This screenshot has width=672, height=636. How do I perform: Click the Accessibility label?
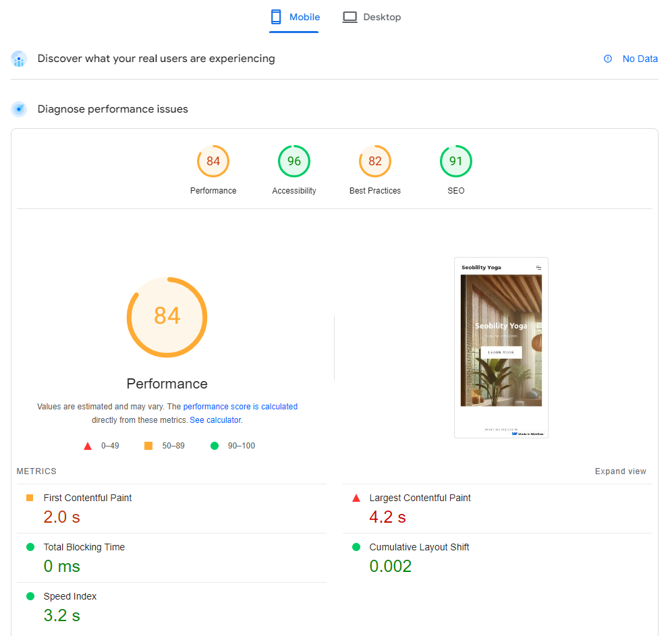click(x=294, y=191)
